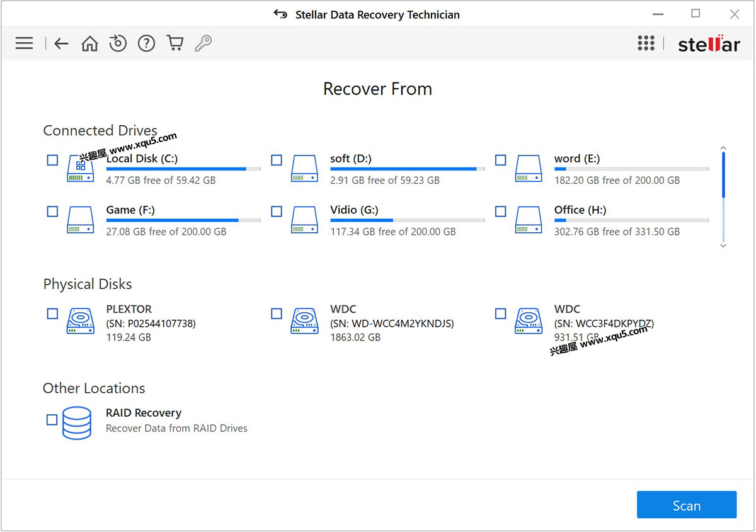Go back with the arrow icon

tap(61, 43)
